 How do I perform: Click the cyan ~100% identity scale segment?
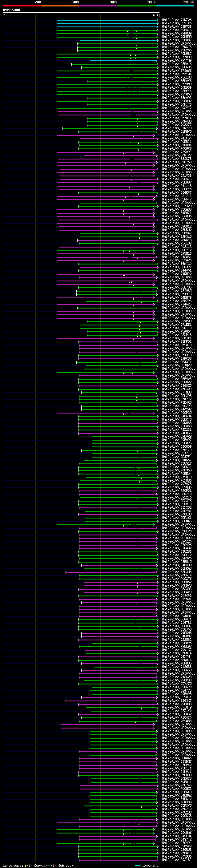tap(175, 6)
